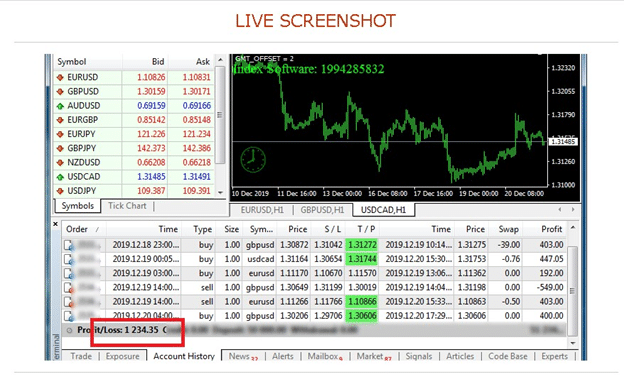
Task: Select the order icon for usdcad buy trade
Action: coord(69,259)
